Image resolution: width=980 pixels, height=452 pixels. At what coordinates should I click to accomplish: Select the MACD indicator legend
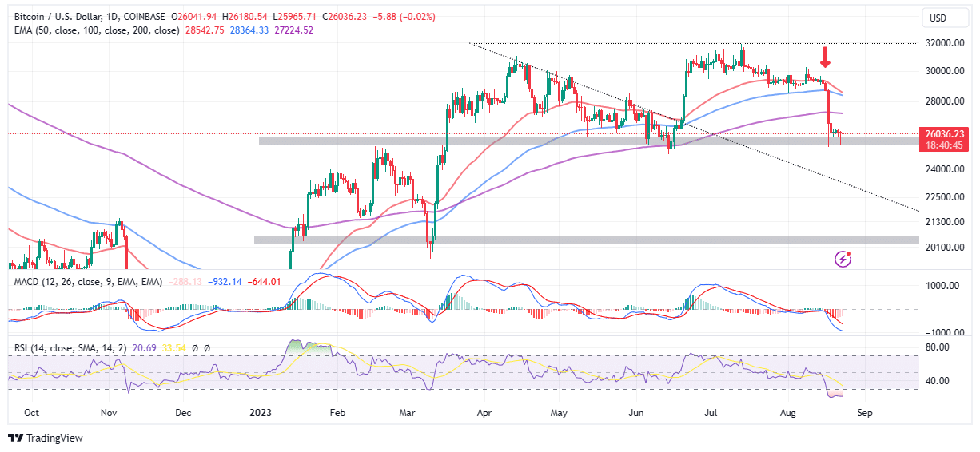pos(26,282)
